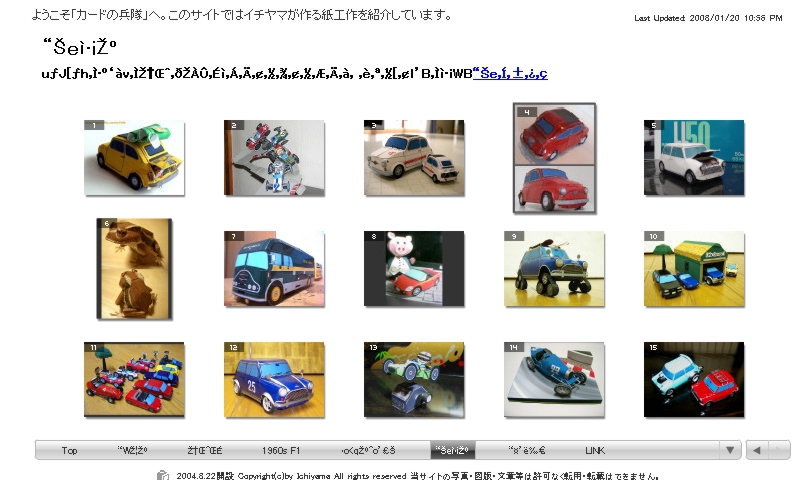
Task: Open thumbnail 15 of white and red Minis
Action: pyautogui.click(x=694, y=380)
